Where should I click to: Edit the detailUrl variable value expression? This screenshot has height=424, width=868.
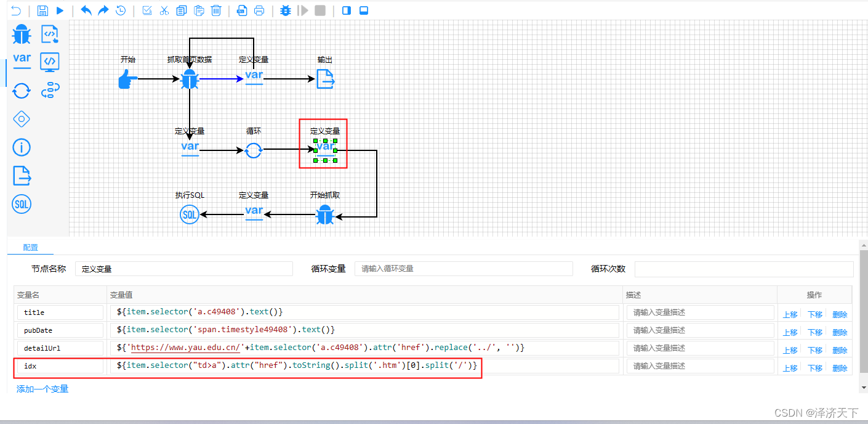coord(364,348)
